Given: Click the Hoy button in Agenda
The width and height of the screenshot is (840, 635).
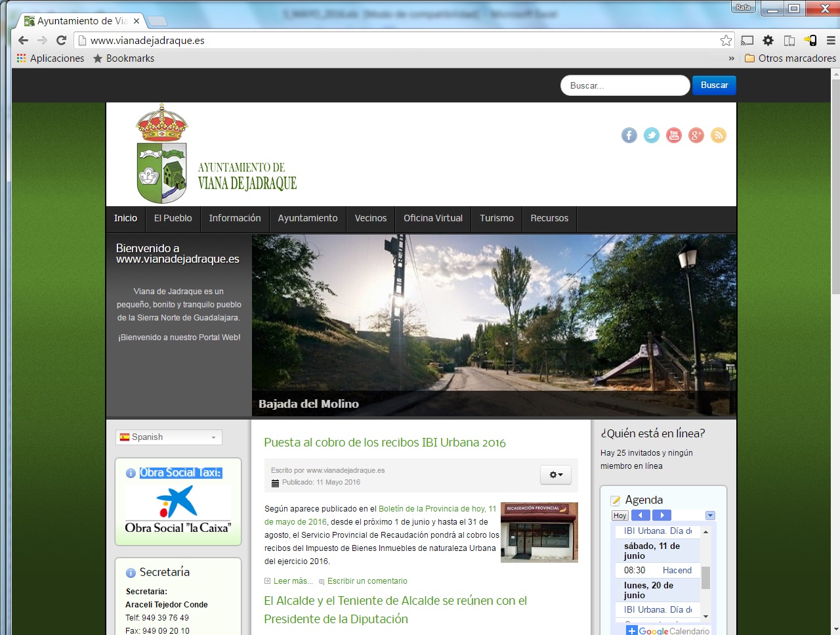Looking at the screenshot, I should [619, 515].
